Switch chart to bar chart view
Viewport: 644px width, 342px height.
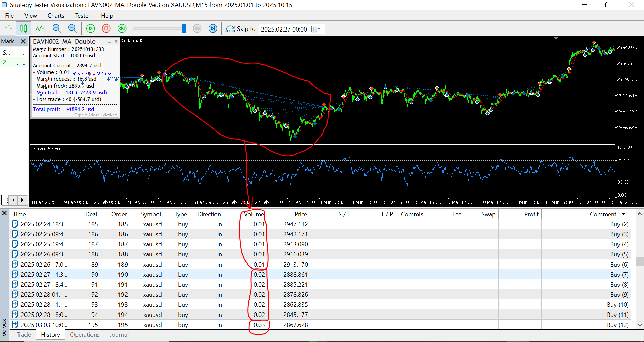coord(8,29)
